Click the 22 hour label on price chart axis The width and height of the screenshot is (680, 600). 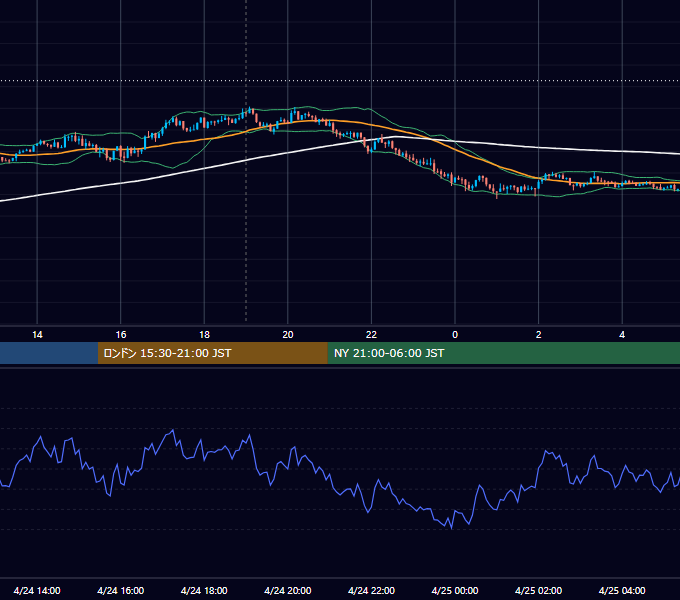(371, 335)
